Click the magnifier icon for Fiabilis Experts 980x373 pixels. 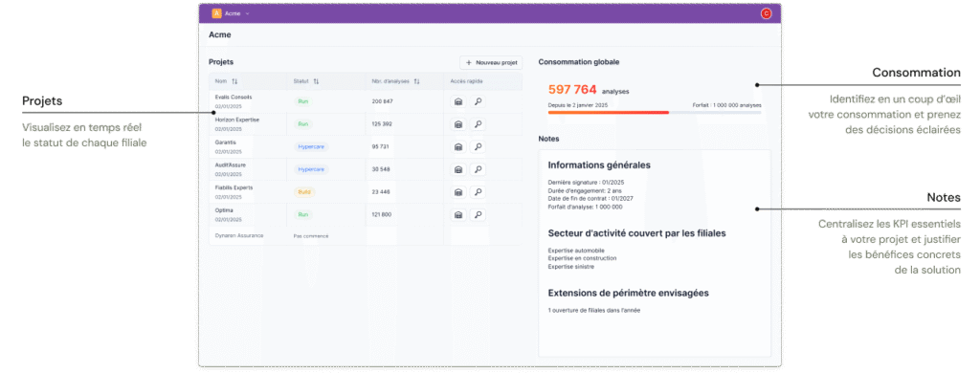pos(479,192)
